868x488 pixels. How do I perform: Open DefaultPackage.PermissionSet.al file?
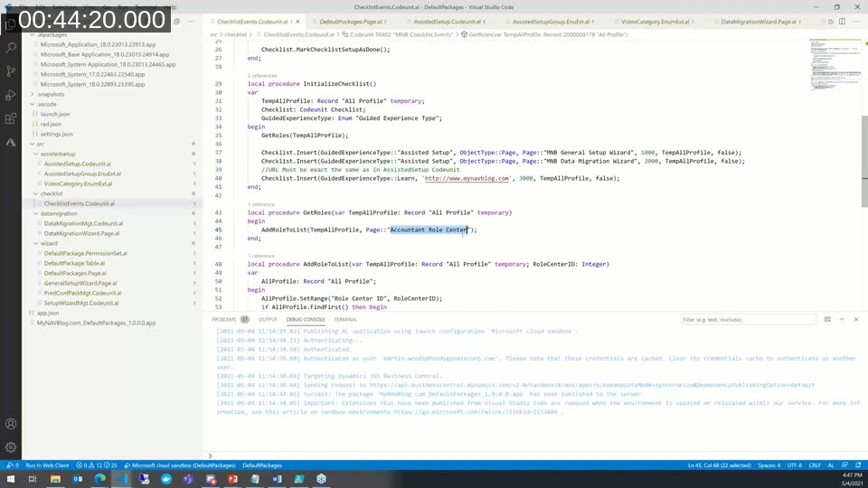point(85,253)
